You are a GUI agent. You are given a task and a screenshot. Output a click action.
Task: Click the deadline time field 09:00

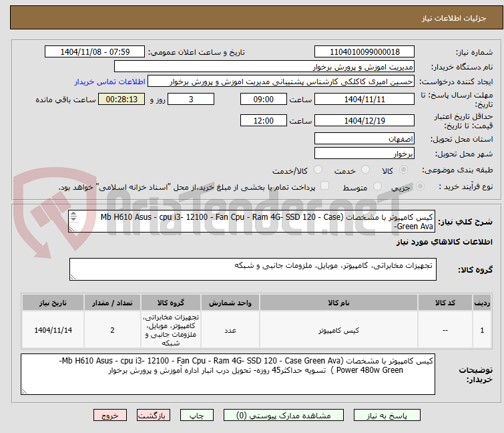click(x=263, y=99)
